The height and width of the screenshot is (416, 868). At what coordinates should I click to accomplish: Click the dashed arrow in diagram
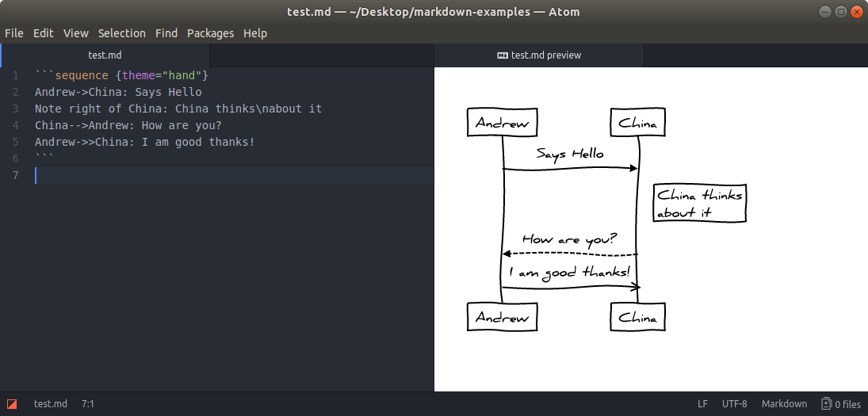click(x=570, y=254)
